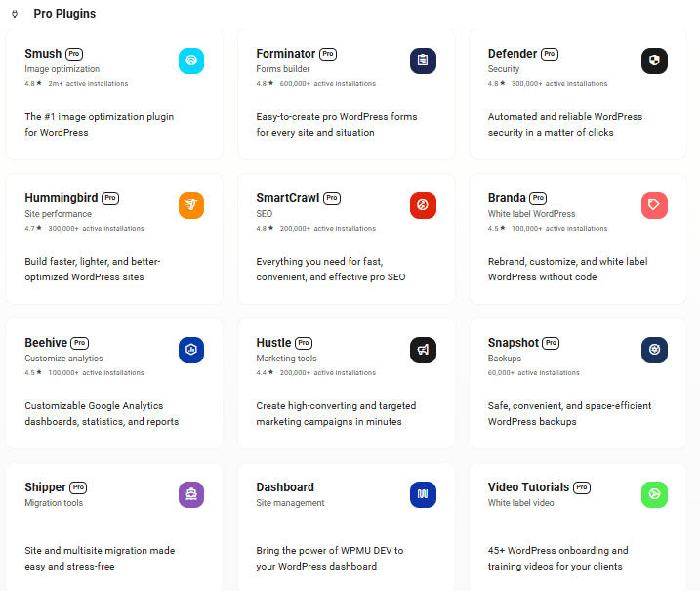This screenshot has width=700, height=591.
Task: Click the Smush plugin icon
Action: click(191, 61)
